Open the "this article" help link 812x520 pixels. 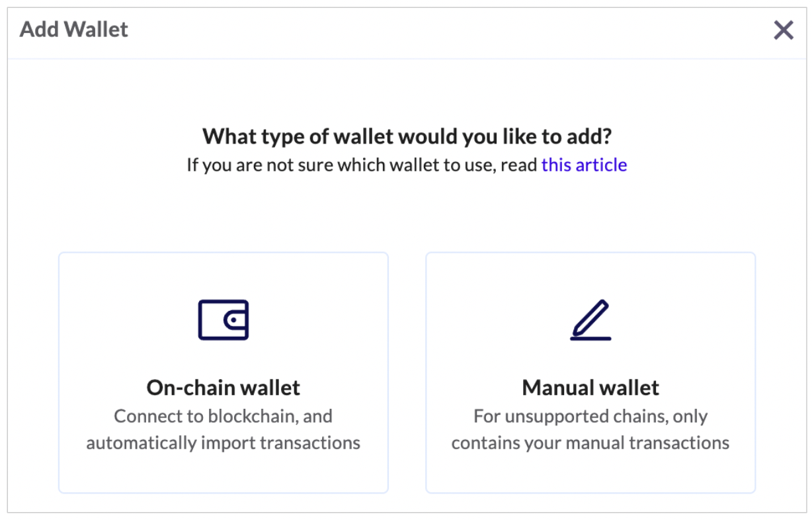[x=584, y=165]
